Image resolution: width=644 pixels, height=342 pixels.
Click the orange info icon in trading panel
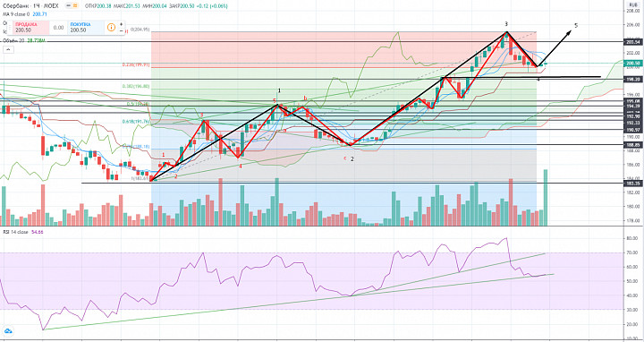pos(111,28)
